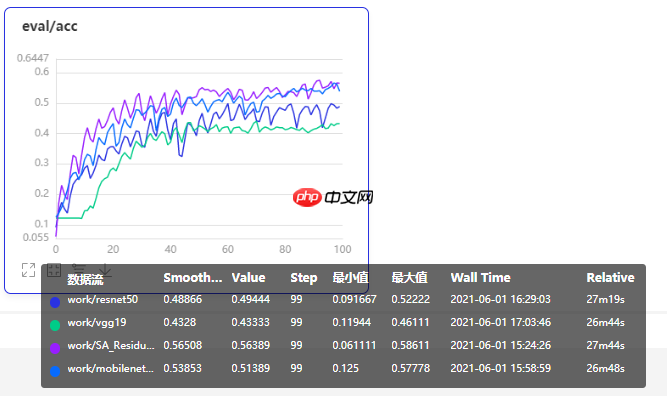The width and height of the screenshot is (667, 396).
Task: Select the work/mobilenet... run name
Action: pyautogui.click(x=111, y=368)
